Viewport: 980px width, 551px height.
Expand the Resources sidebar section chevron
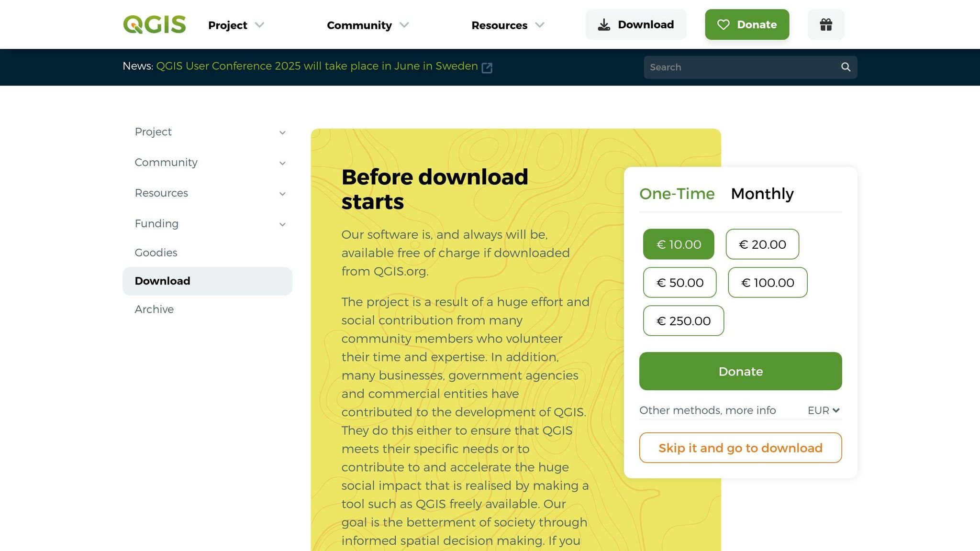282,194
